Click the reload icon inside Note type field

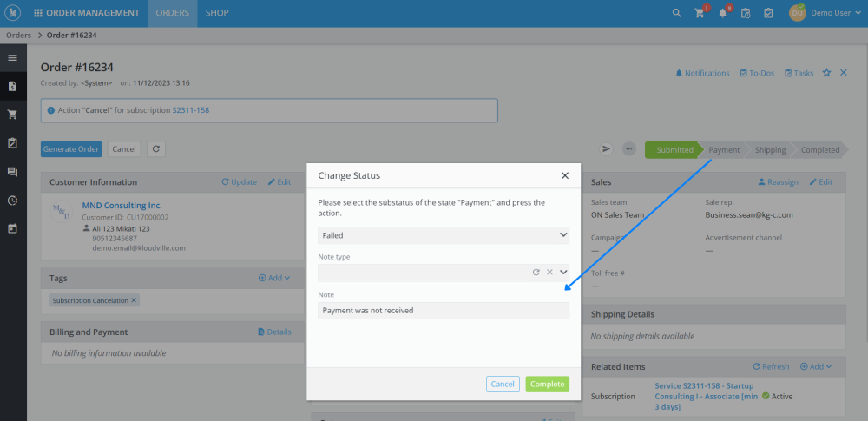[x=536, y=273]
